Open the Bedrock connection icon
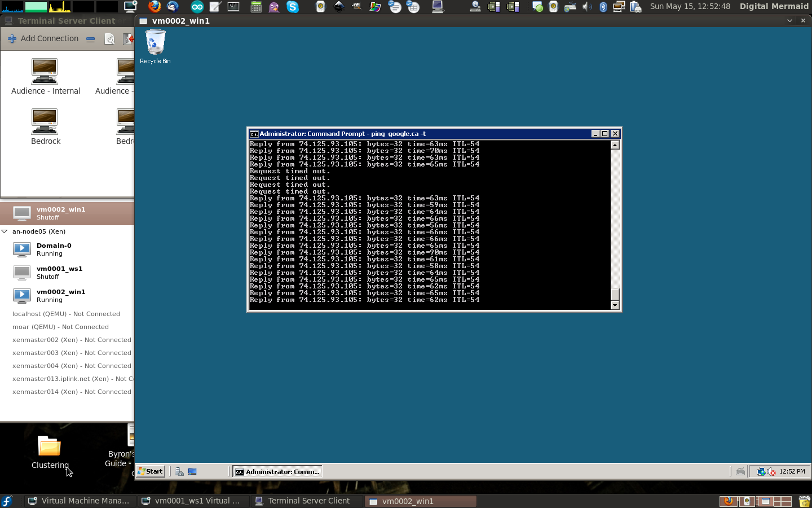The image size is (812, 508). click(46, 127)
